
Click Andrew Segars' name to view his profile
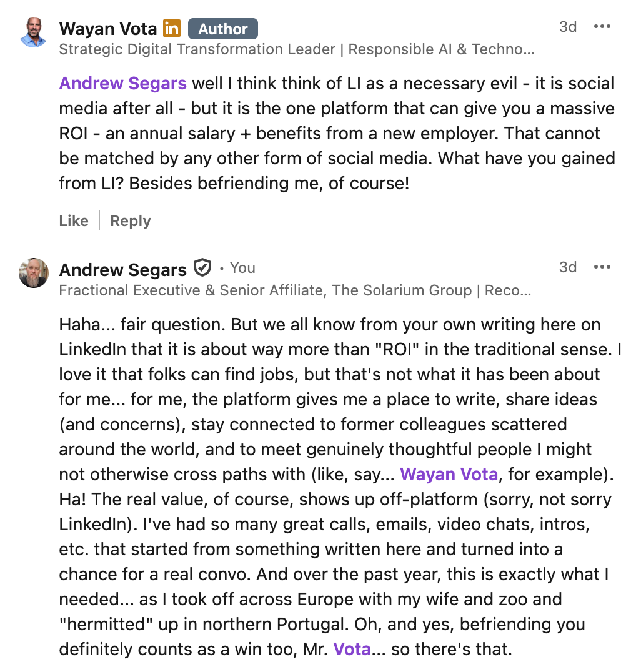click(x=122, y=269)
